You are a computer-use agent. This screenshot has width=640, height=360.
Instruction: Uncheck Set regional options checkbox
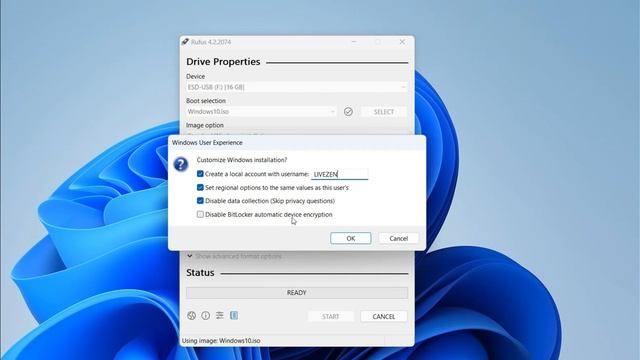(200, 187)
